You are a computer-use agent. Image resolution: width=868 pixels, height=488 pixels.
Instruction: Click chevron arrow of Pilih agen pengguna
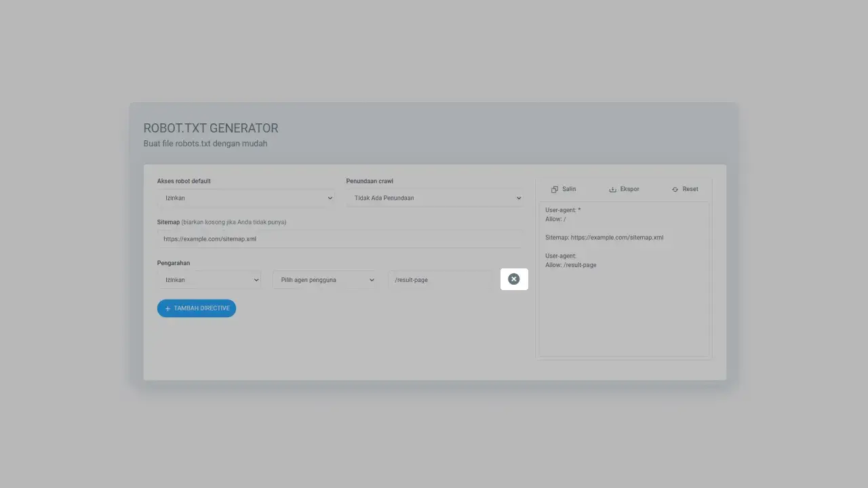tap(372, 279)
